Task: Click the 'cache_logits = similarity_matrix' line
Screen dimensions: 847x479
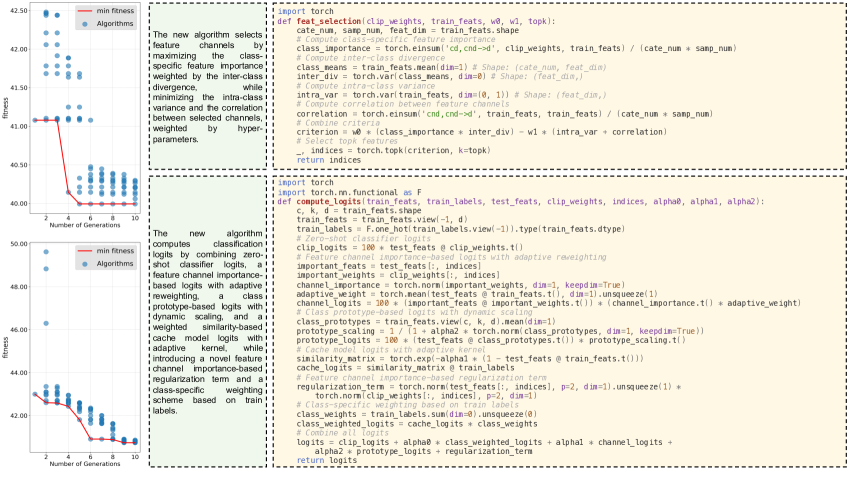Action: (x=405, y=368)
